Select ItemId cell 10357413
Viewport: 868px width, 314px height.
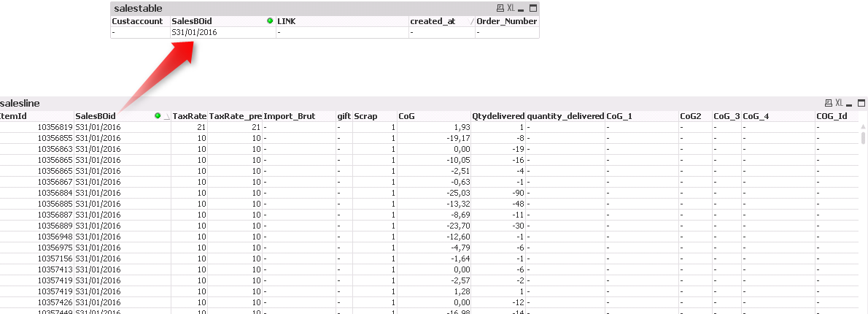tap(55, 269)
